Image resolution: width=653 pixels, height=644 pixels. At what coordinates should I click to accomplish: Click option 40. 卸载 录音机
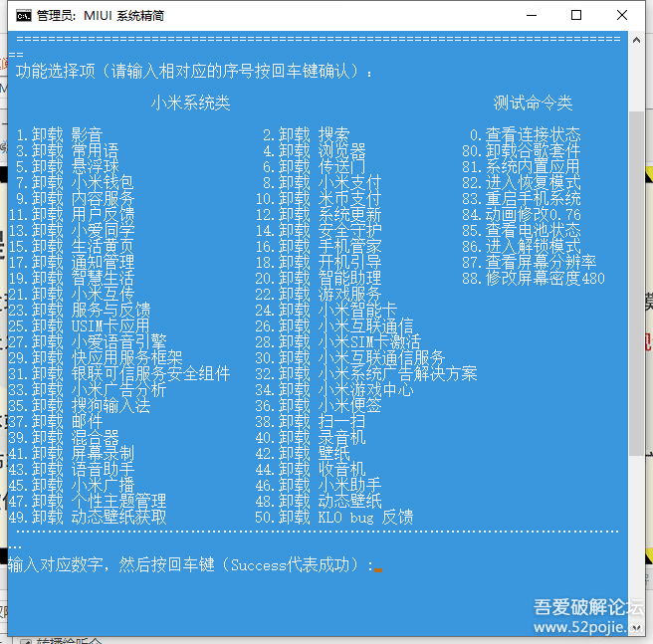[x=311, y=437]
